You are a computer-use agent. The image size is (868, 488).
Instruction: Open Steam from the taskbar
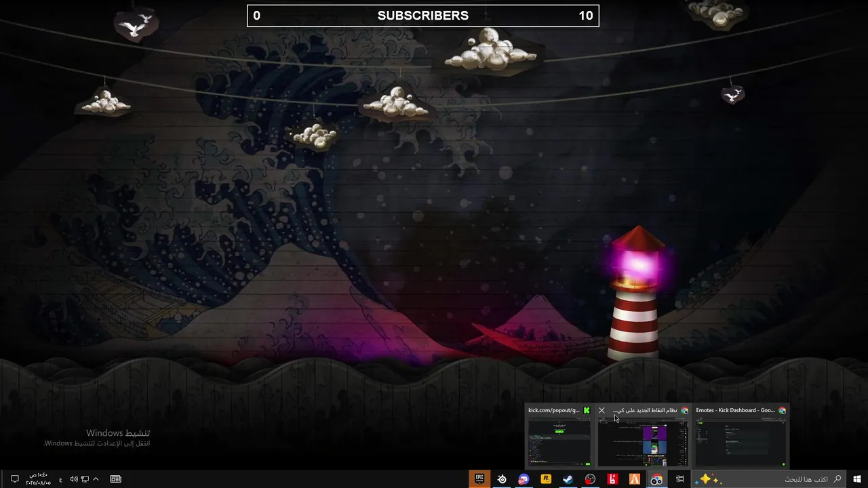tap(568, 479)
